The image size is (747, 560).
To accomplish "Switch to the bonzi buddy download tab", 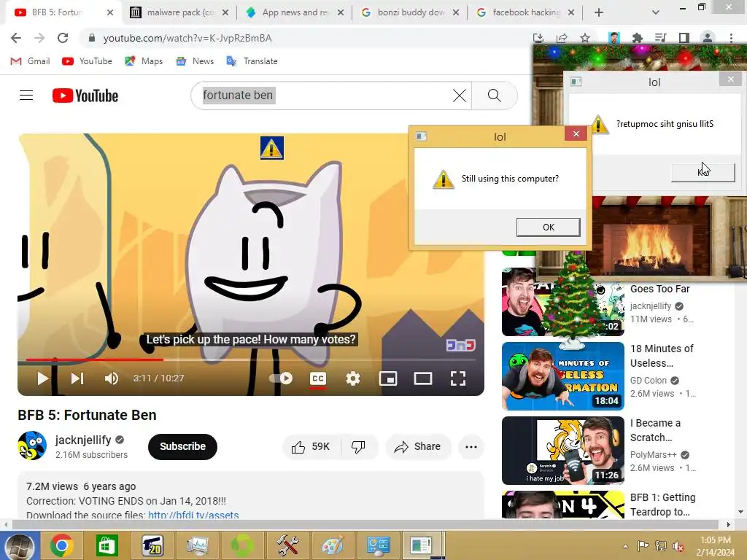I will (x=410, y=12).
